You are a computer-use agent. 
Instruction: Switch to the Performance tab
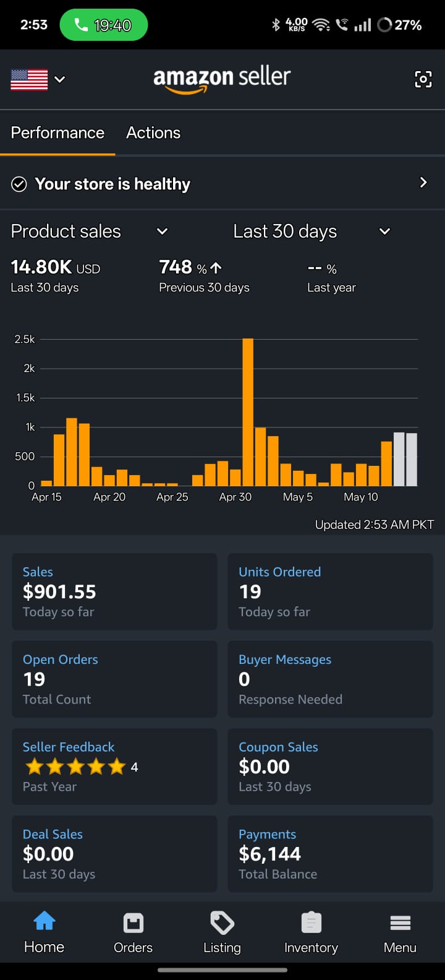click(57, 133)
